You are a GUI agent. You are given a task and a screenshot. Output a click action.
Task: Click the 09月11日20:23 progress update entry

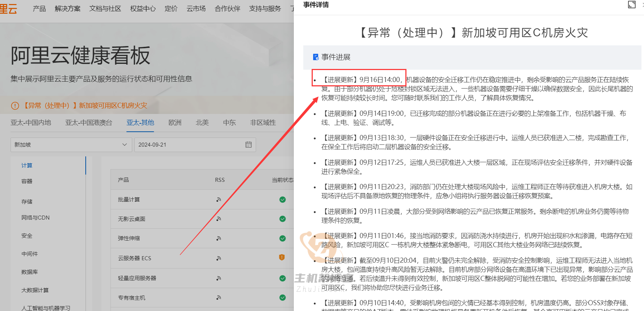(477, 191)
